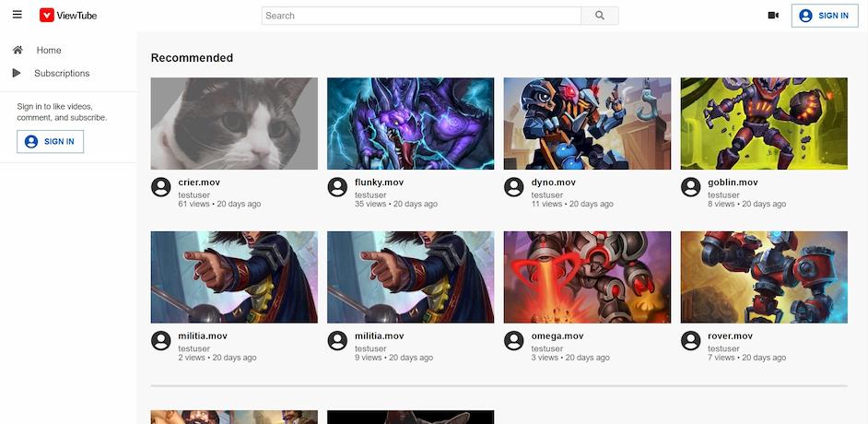Click the Home house icon
The height and width of the screenshot is (424, 868).
[18, 50]
